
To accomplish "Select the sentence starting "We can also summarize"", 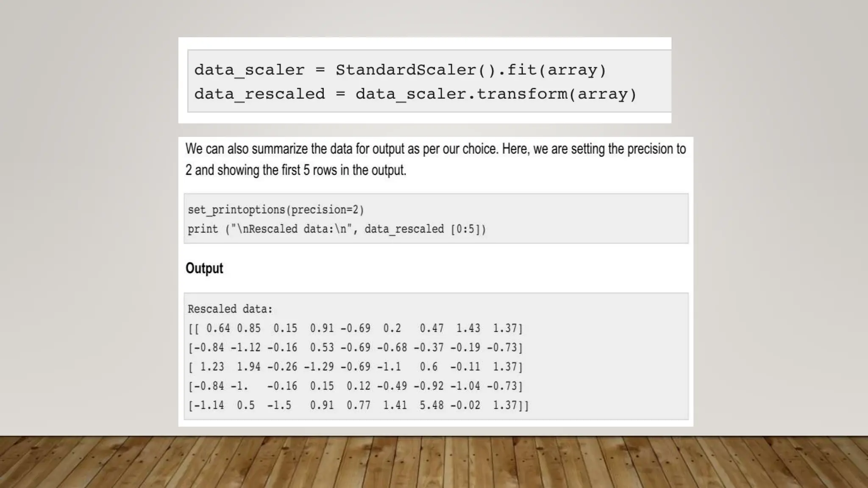I will (435, 149).
